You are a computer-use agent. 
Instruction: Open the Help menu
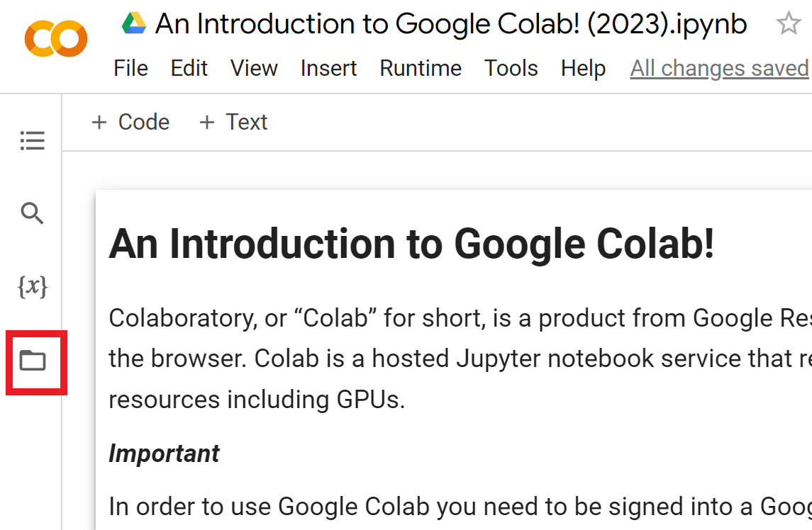point(583,69)
